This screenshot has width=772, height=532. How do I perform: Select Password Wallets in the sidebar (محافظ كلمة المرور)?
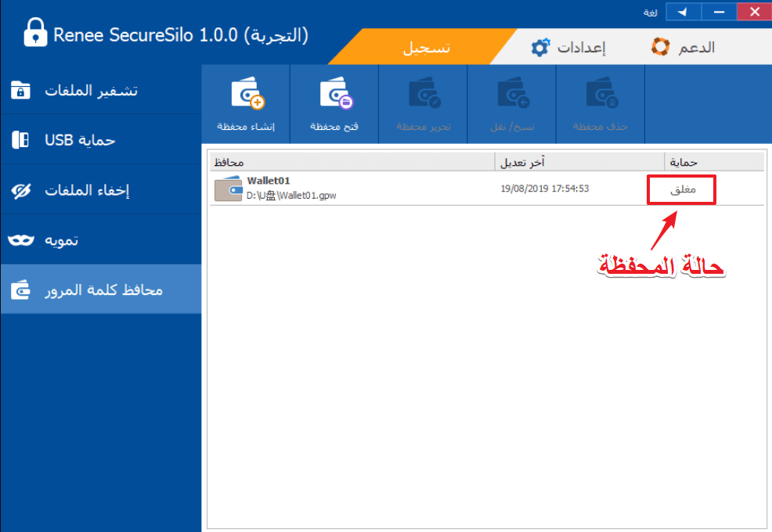click(x=101, y=289)
